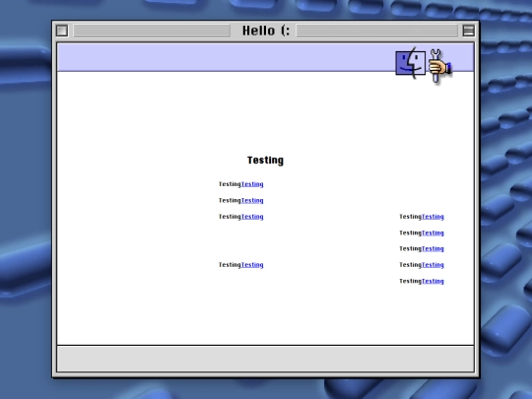532x399 pixels.
Task: Open the third Testing link, left column
Action: [x=252, y=217]
